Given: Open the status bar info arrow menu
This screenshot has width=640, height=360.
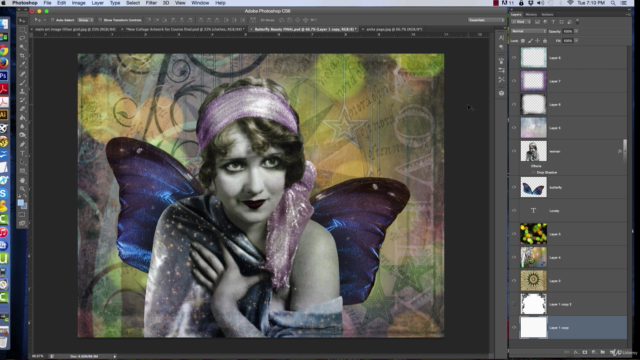Looking at the screenshot, I should [x=115, y=356].
